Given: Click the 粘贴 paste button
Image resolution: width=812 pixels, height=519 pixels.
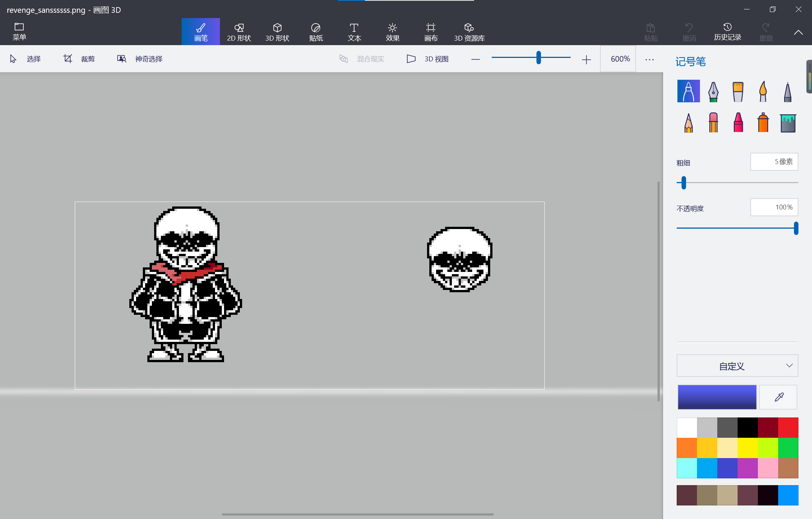Looking at the screenshot, I should tap(651, 32).
